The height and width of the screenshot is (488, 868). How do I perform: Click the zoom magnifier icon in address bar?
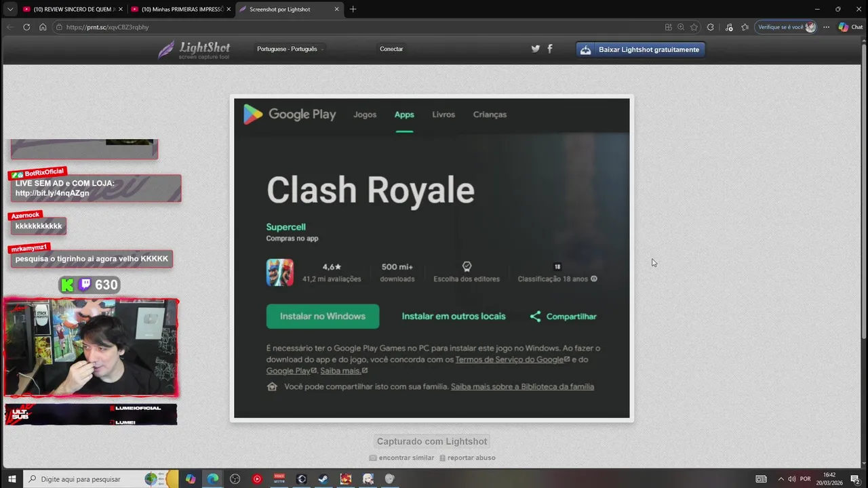coord(681,27)
